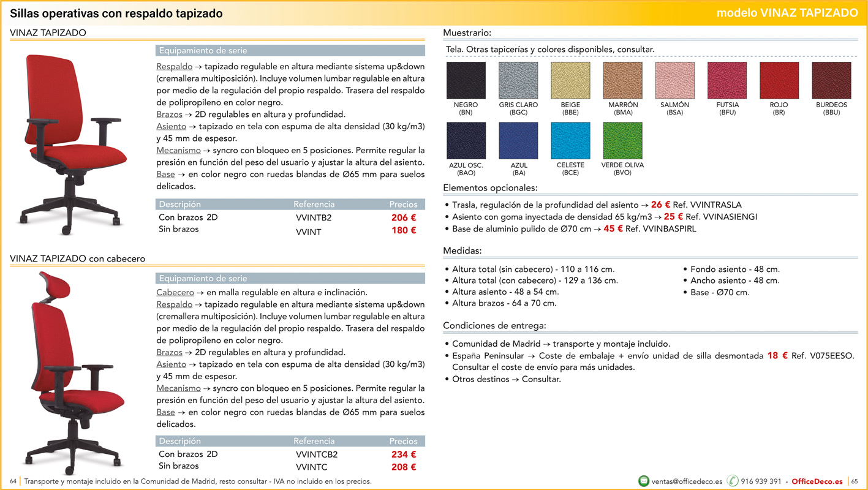Click the 'Tela. Otras tapicerías y colores' note
Screen dimensions: 868x490
pos(550,49)
